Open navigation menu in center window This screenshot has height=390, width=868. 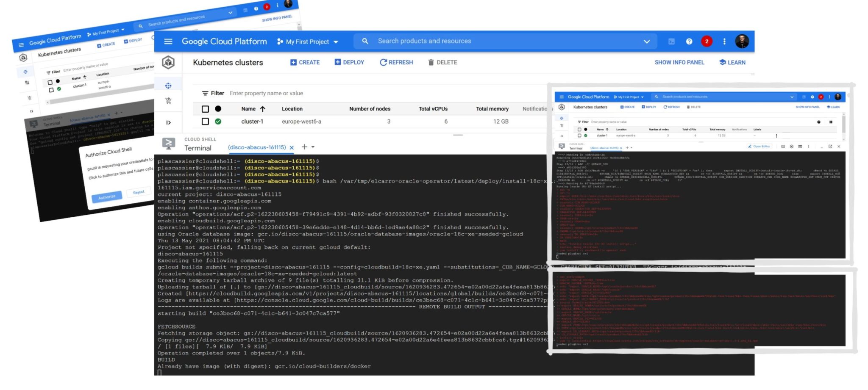coord(168,41)
